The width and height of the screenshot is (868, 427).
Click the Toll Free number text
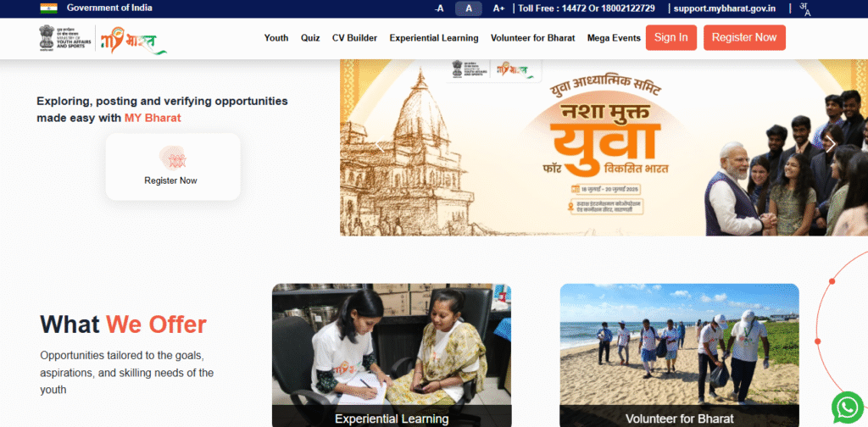[x=587, y=8]
